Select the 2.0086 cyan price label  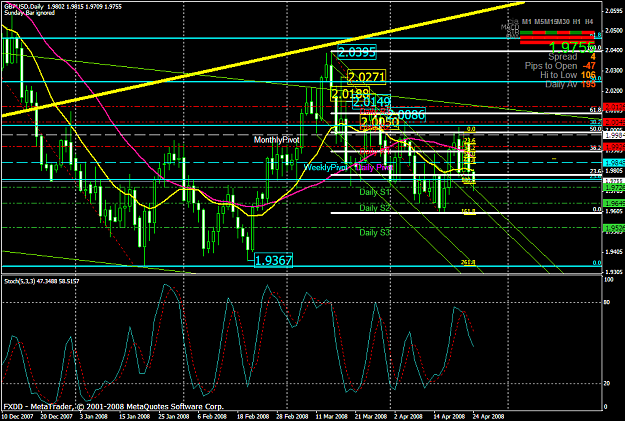[x=406, y=115]
